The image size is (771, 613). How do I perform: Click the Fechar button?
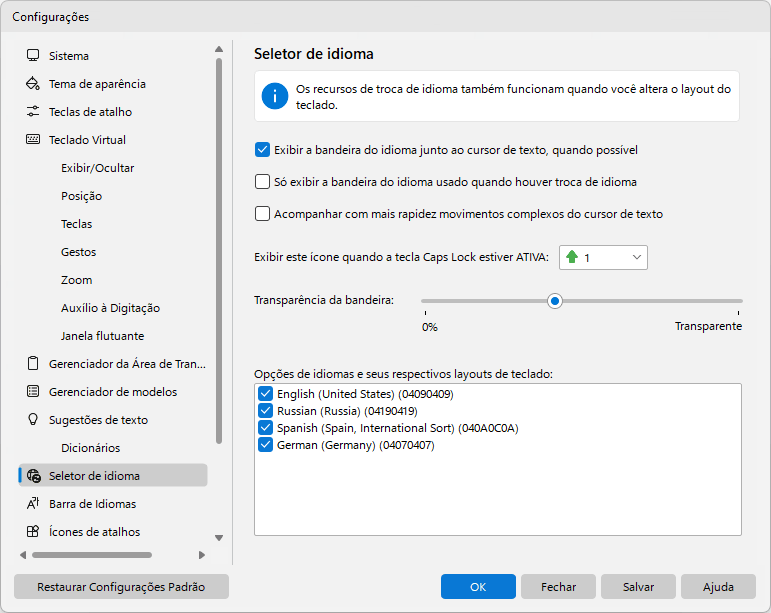pos(558,586)
